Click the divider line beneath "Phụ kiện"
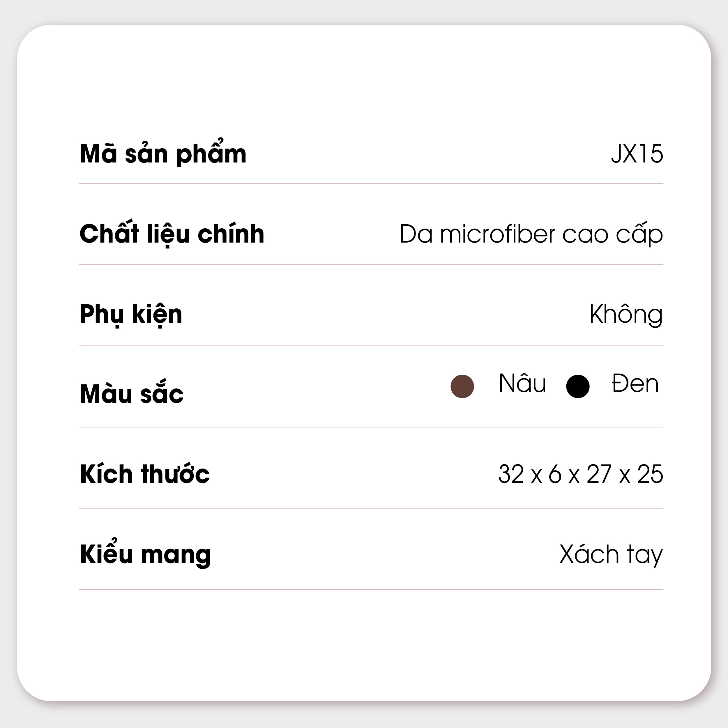Image resolution: width=728 pixels, height=728 pixels. click(x=371, y=346)
